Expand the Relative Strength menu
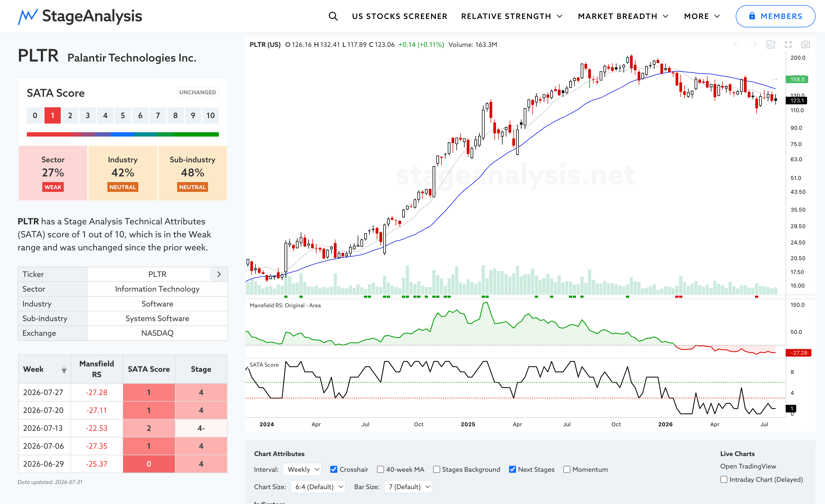The height and width of the screenshot is (504, 825). [511, 16]
